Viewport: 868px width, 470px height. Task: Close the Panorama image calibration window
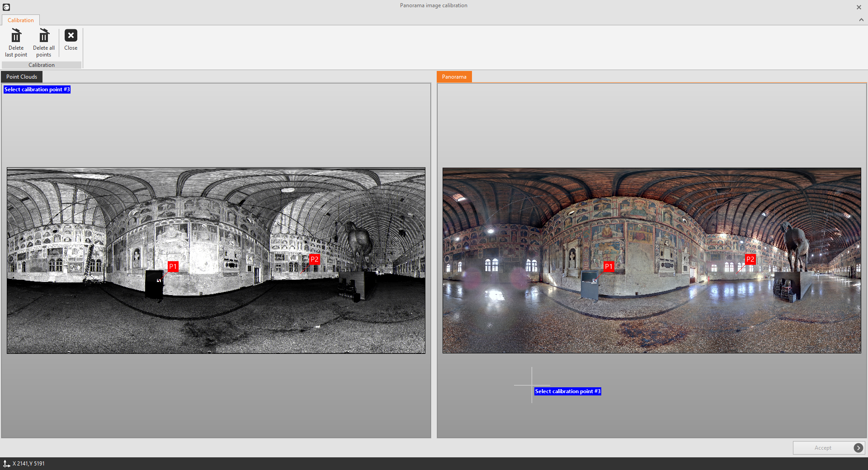pos(859,7)
